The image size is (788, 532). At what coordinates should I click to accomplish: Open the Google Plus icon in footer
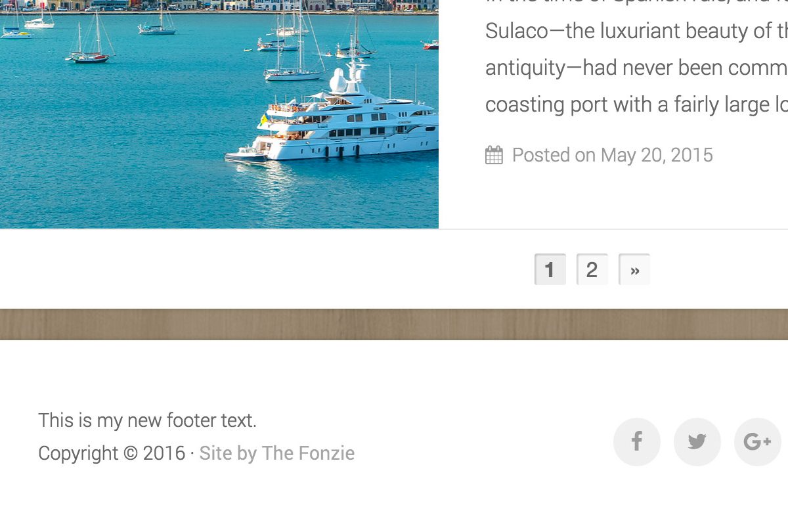[x=758, y=442]
